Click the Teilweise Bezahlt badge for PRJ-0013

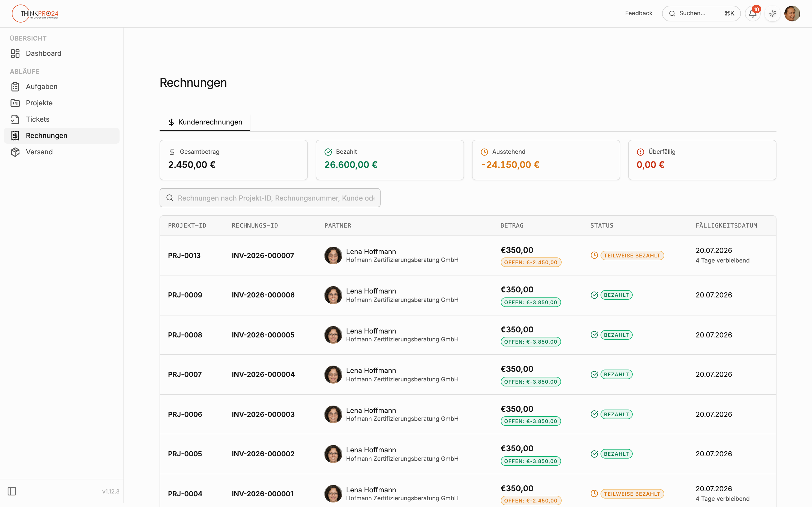[x=632, y=255]
